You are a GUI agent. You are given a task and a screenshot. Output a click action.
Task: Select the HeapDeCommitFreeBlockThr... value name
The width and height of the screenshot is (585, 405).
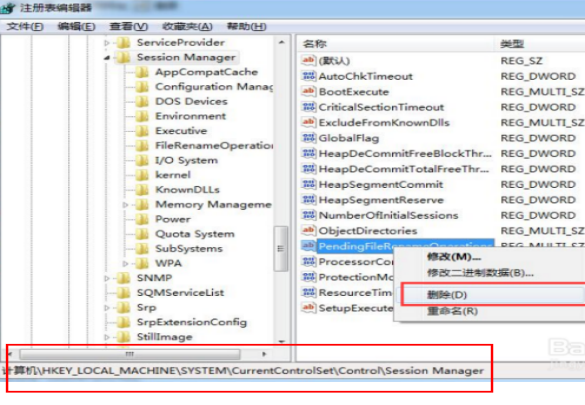(405, 154)
